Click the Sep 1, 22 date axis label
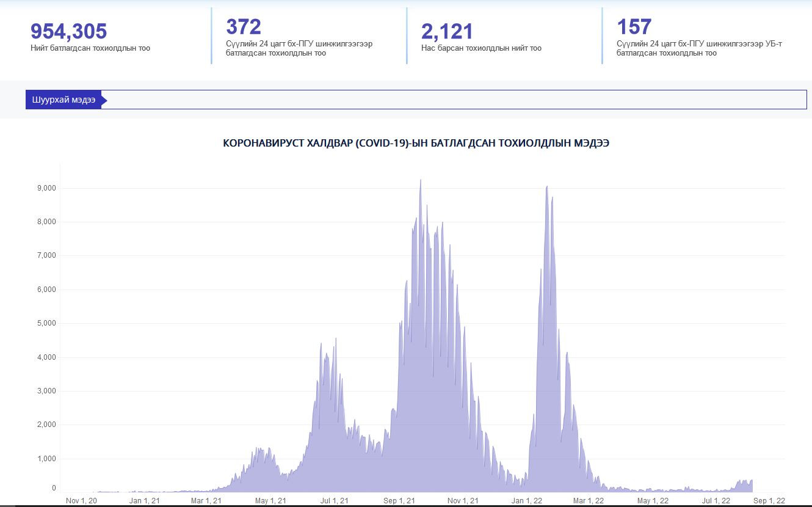The width and height of the screenshot is (812, 507). 769,501
